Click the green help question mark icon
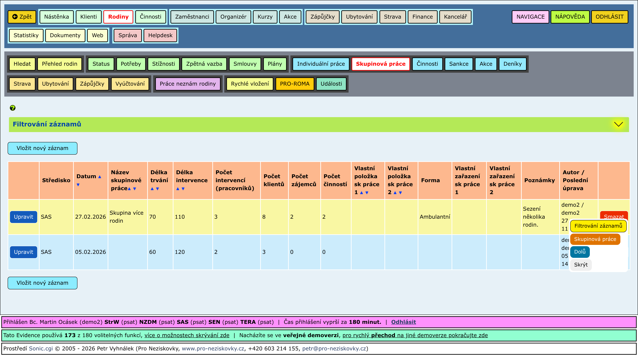 coord(12,108)
